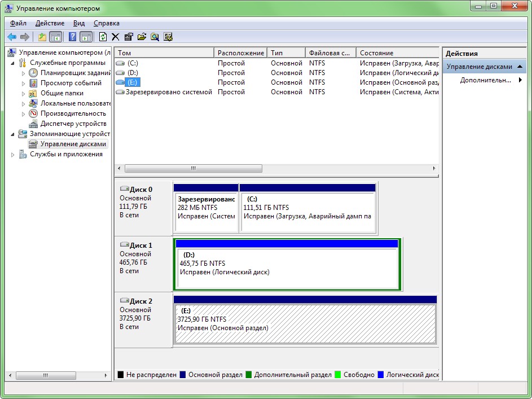Open the Properties toolbar icon
This screenshot has width=532, height=399.
point(129,37)
